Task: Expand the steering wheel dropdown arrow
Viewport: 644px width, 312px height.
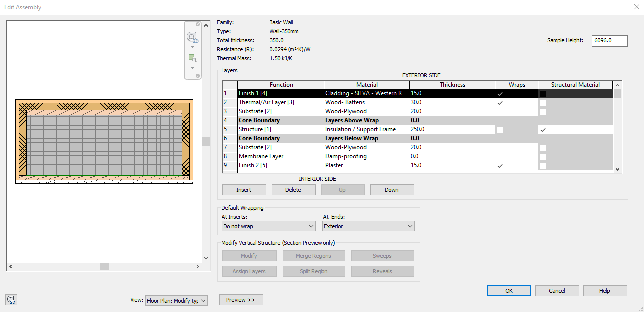Action: pyautogui.click(x=192, y=47)
